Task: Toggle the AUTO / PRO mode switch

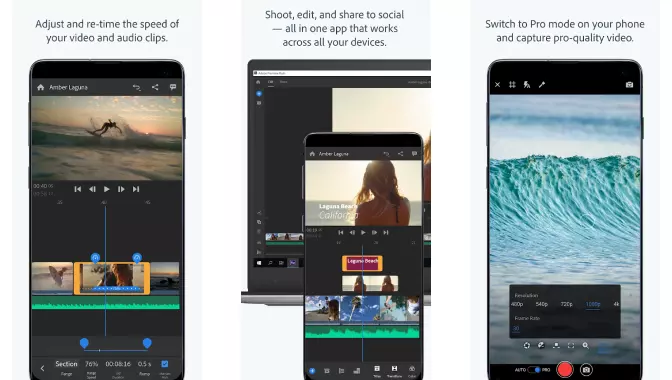Action: 534,369
